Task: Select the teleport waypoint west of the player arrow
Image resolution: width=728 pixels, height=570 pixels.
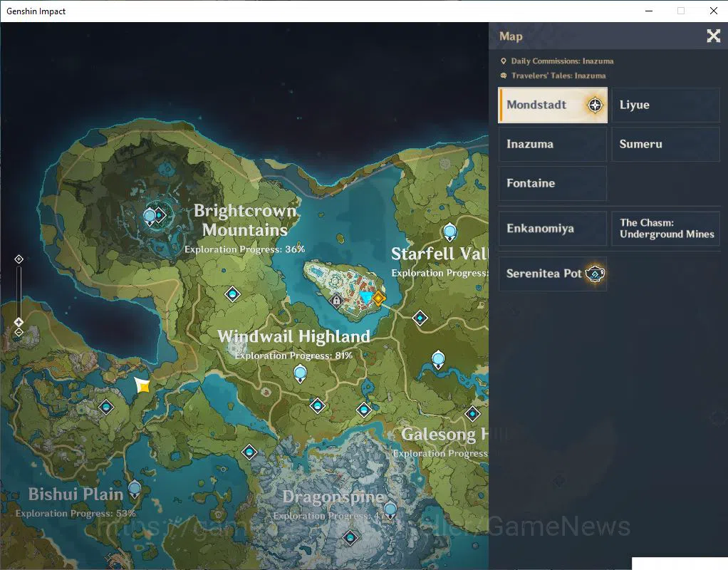Action: pos(106,408)
